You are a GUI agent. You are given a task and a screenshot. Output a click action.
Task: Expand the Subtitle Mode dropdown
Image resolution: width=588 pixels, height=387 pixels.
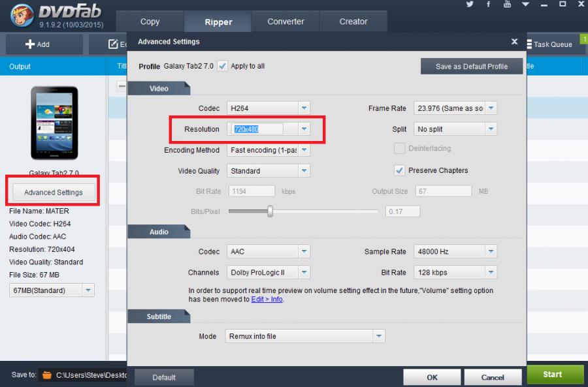pos(378,336)
